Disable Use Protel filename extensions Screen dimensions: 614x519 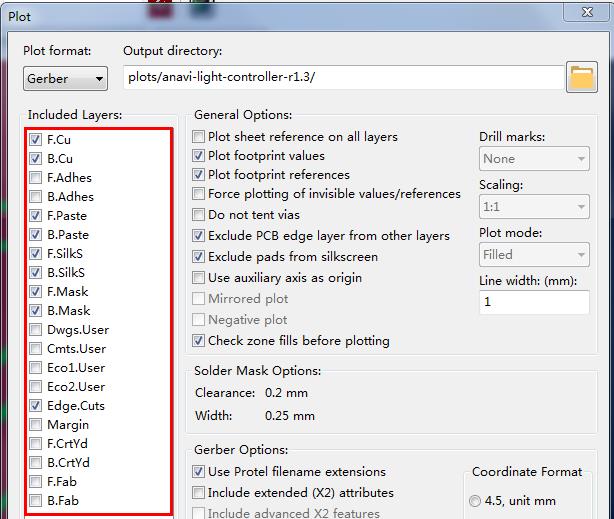pos(199,472)
